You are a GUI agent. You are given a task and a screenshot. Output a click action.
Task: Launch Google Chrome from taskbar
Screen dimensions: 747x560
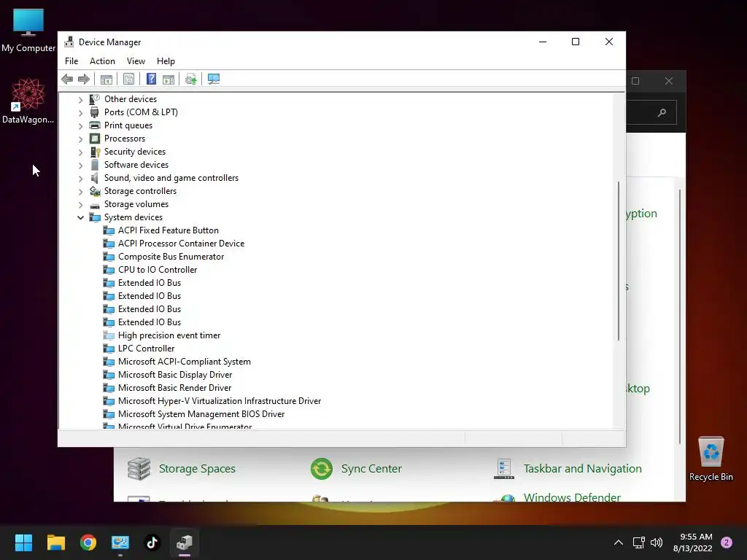tap(88, 542)
